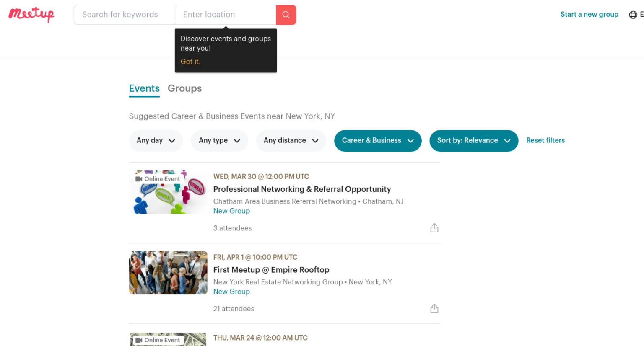
Task: Click Start a new group
Action: coord(589,14)
